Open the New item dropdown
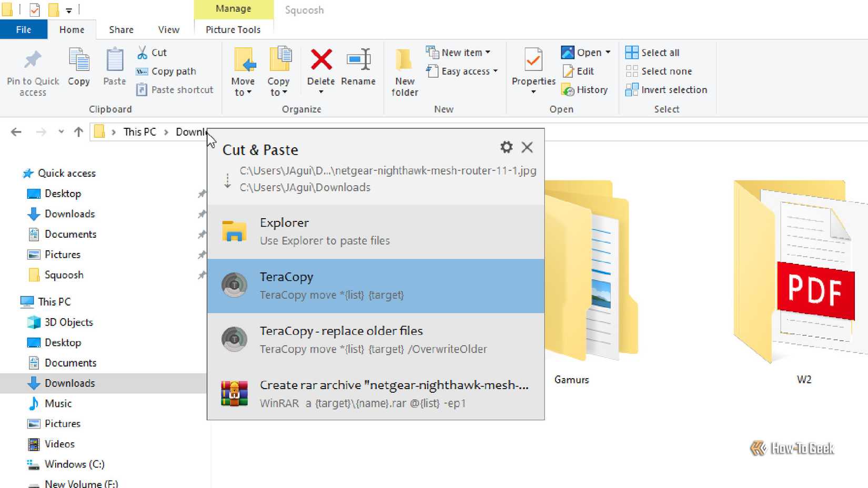The height and width of the screenshot is (488, 868). [x=458, y=53]
